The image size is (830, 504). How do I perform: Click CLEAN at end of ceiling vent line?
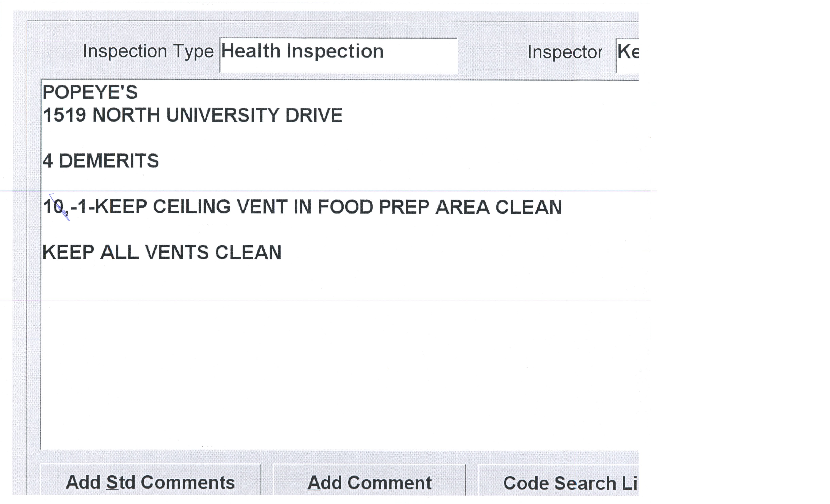tap(528, 207)
